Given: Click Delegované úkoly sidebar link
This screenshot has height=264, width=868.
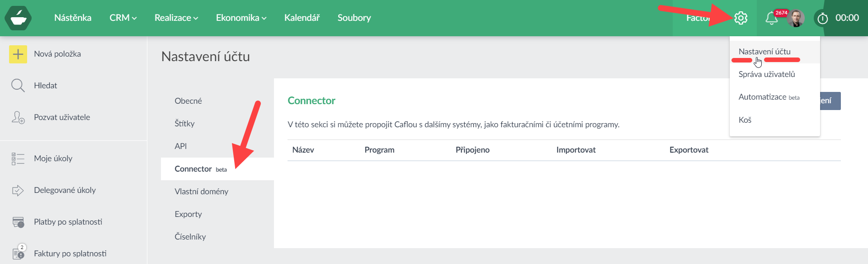Looking at the screenshot, I should point(65,190).
